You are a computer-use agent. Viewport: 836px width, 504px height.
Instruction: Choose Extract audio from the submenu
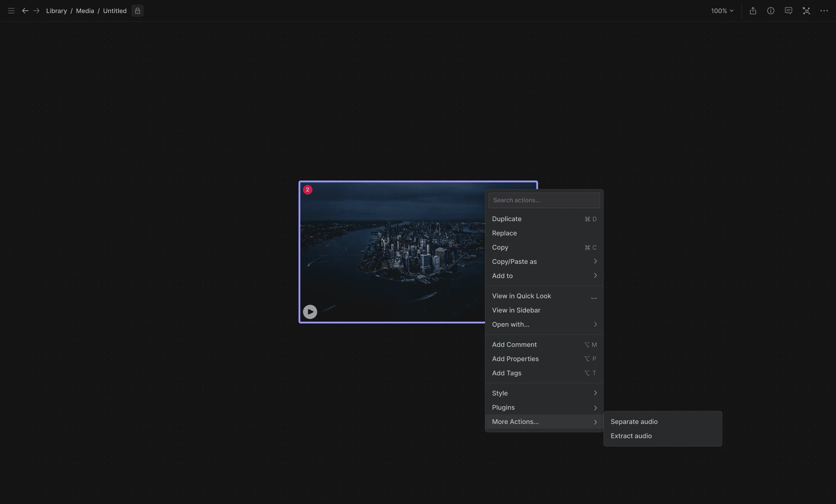point(662,436)
